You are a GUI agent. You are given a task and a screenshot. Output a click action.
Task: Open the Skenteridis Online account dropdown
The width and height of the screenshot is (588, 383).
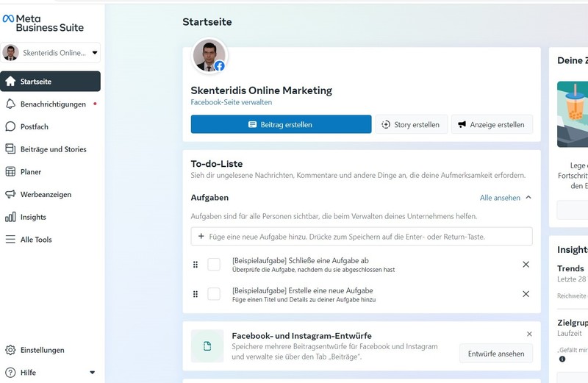click(x=51, y=52)
